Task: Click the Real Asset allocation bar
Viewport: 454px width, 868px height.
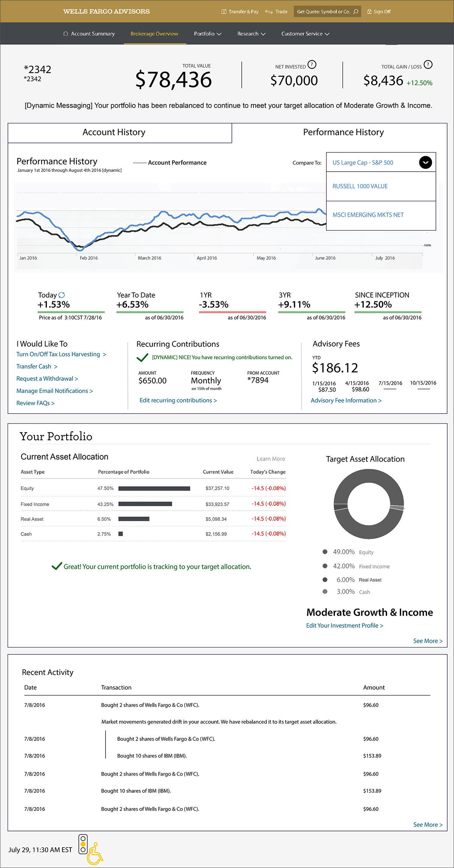Action: [134, 519]
